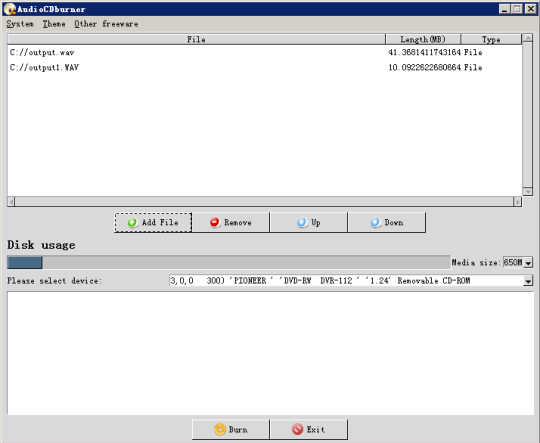Click the horizontal scrollbar right arrow
The image size is (540, 443).
click(517, 202)
